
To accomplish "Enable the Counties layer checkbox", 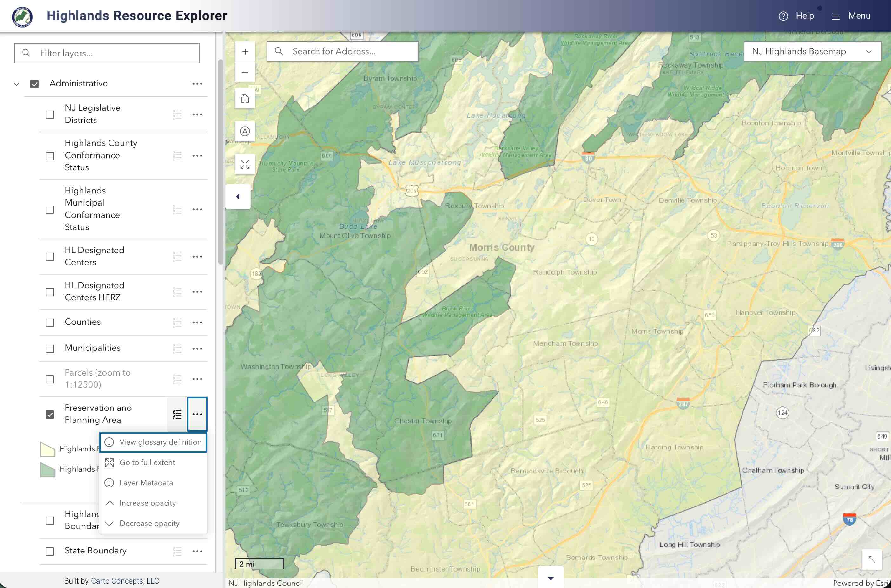I will (50, 323).
